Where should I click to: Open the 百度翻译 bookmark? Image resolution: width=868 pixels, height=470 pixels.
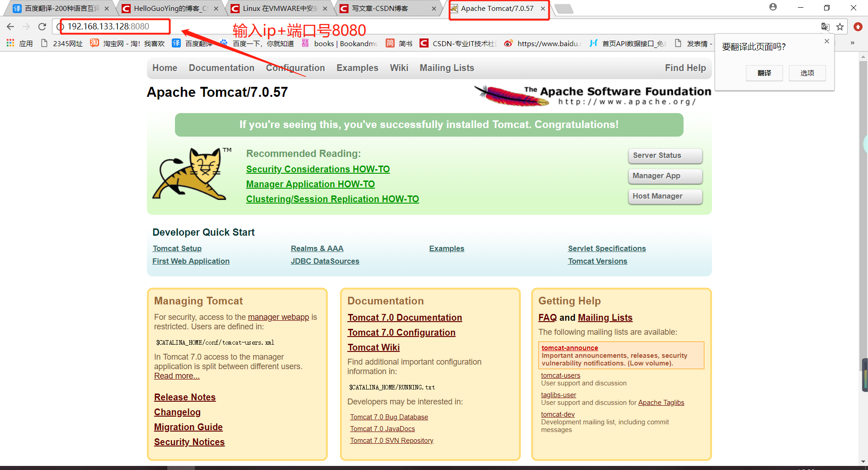pyautogui.click(x=192, y=43)
